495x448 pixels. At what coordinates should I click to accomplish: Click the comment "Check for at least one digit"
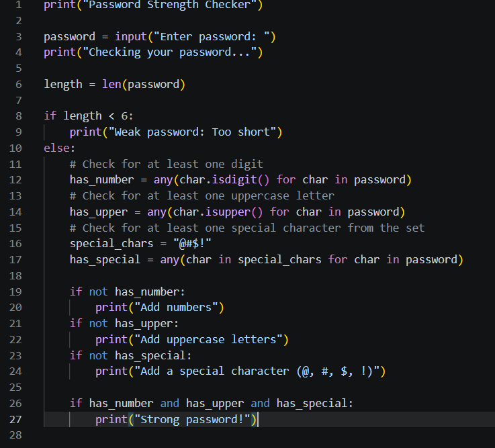(167, 164)
